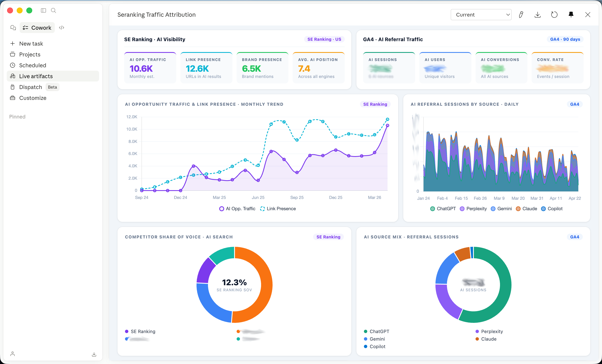Select the AI Users metric card
The height and width of the screenshot is (364, 602).
tap(445, 68)
